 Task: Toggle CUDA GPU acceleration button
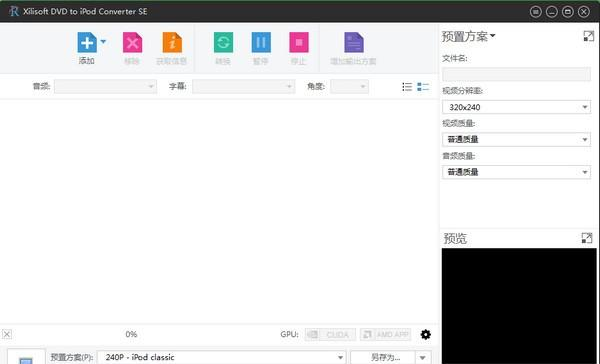click(x=331, y=335)
